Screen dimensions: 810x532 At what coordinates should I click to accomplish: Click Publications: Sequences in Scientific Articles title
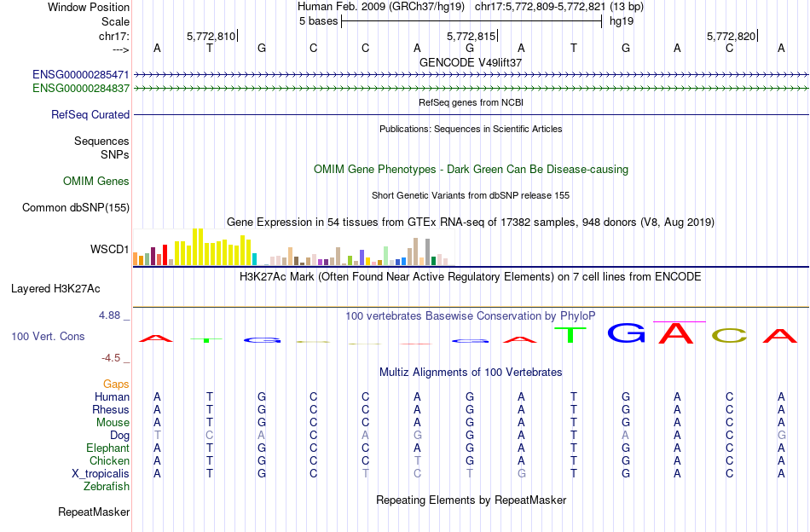coord(471,129)
